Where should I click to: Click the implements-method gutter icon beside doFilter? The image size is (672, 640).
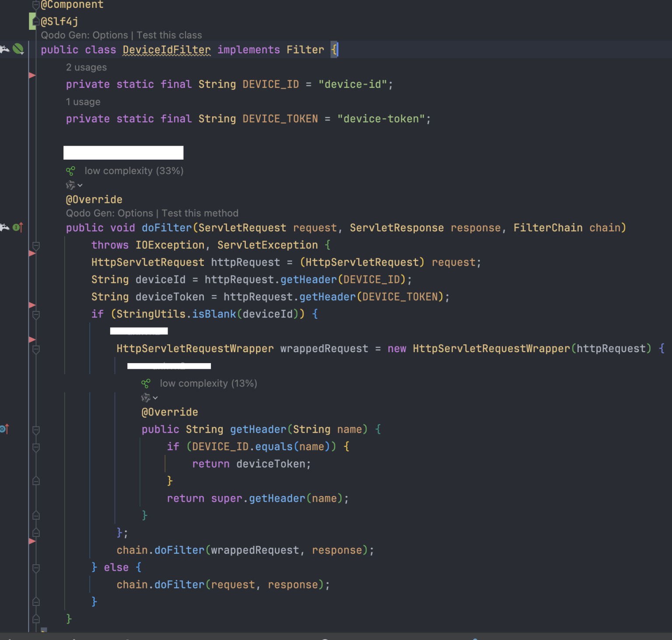[x=17, y=227]
